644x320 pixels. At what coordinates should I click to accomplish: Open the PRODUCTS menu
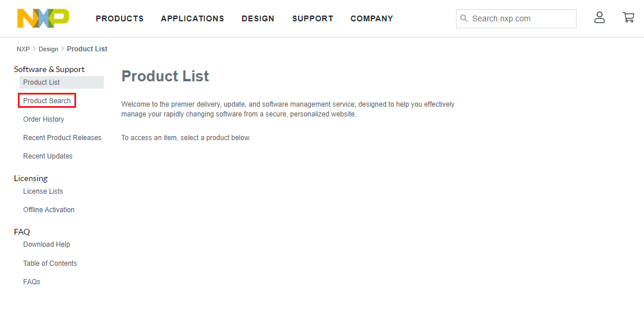[x=119, y=18]
